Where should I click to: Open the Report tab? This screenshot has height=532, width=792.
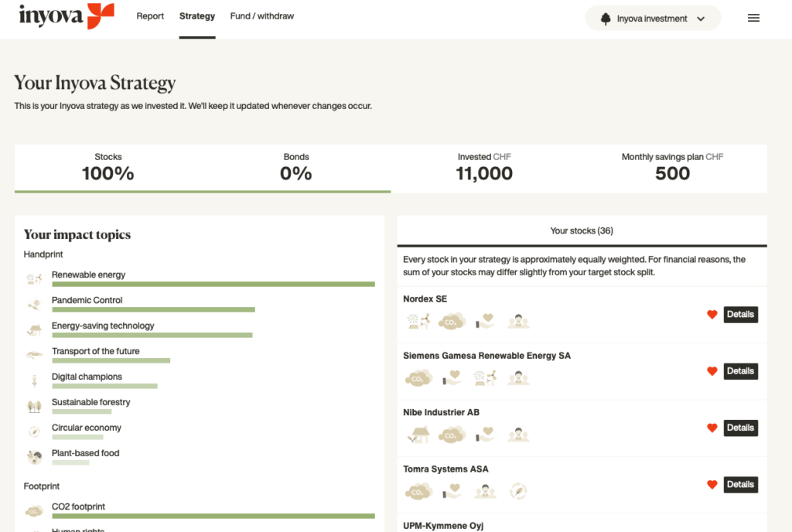(150, 16)
